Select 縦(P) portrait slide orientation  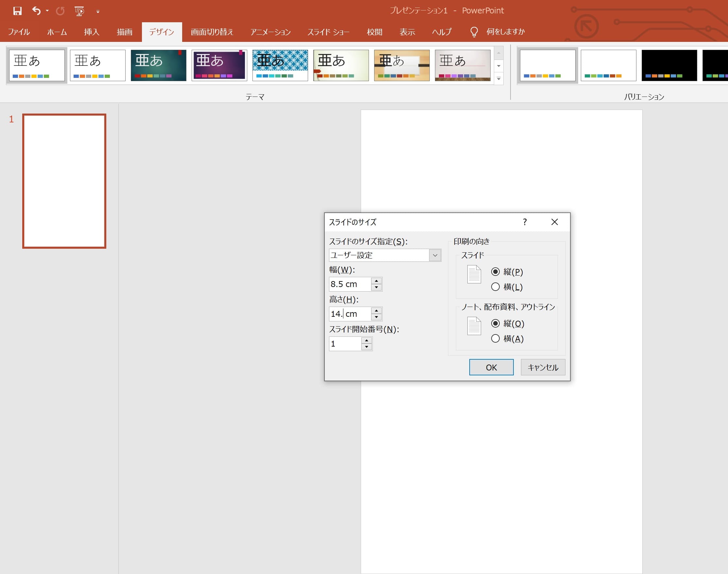pos(495,272)
